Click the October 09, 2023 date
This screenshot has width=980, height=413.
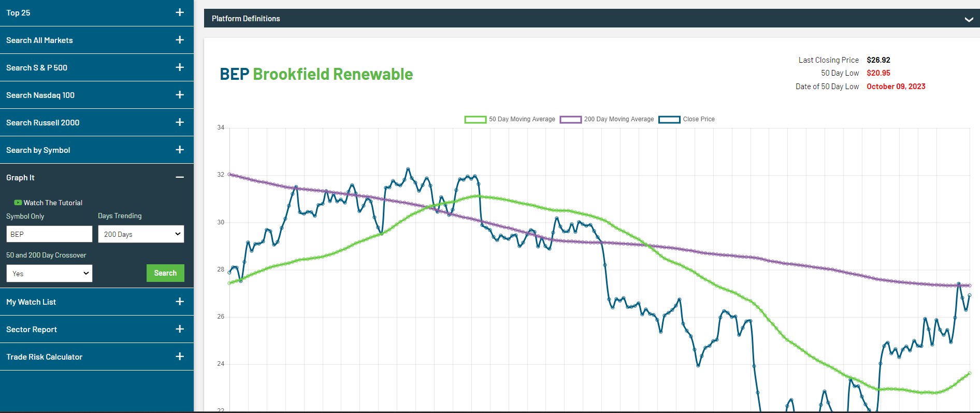coord(896,87)
